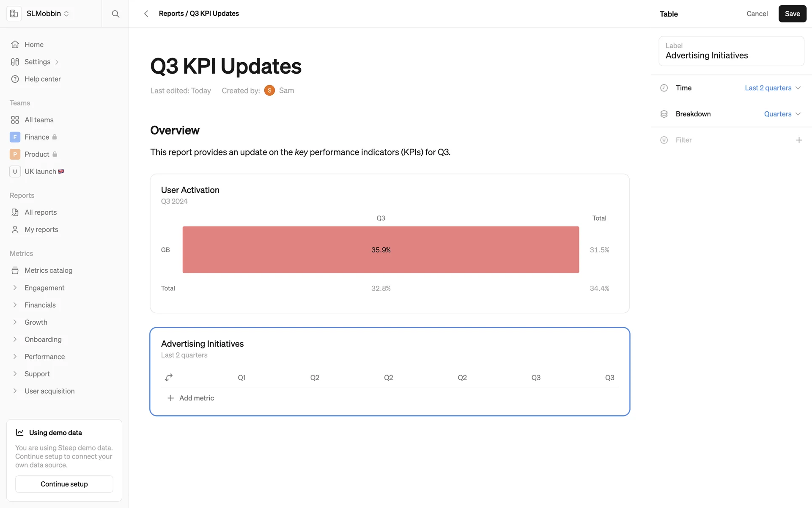Click the swap axes icon in table
Viewport: 812px width, 508px height.
pos(169,377)
